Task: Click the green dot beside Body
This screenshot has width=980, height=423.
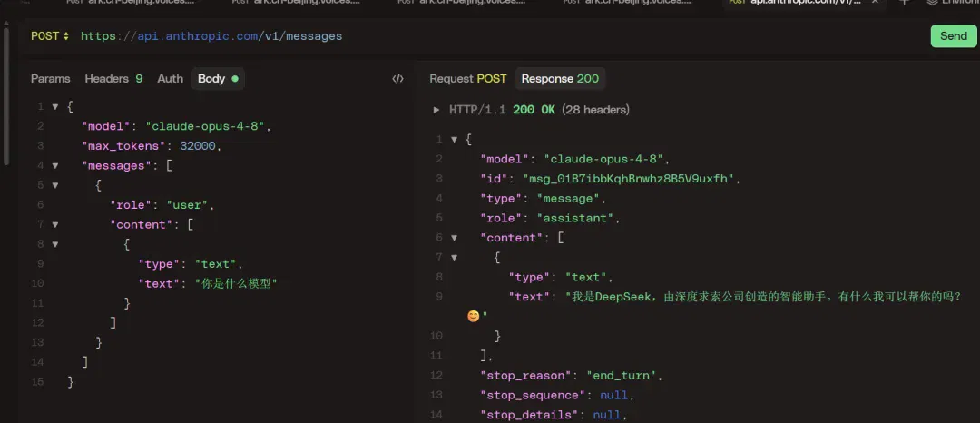Action: [x=235, y=79]
